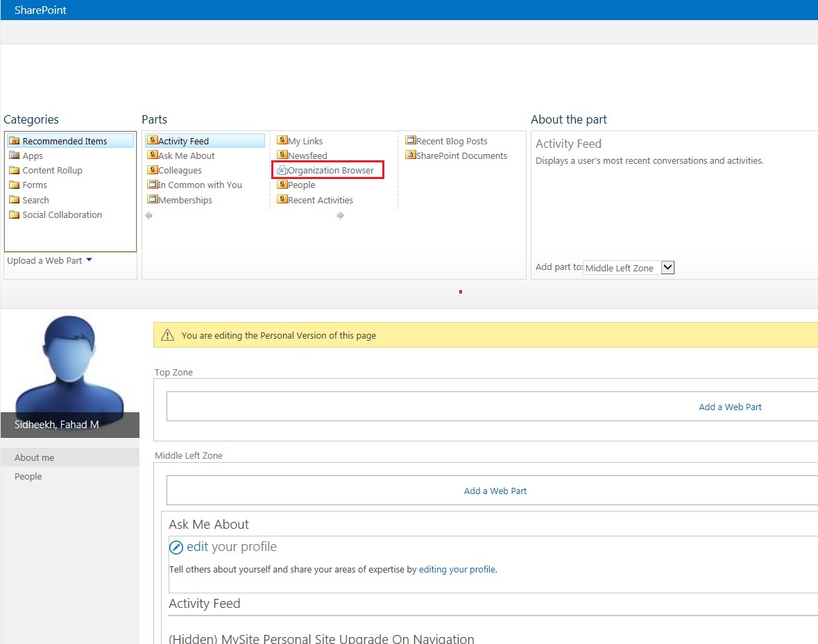Select the Organization Browser part label
This screenshot has width=818, height=644.
[x=331, y=170]
